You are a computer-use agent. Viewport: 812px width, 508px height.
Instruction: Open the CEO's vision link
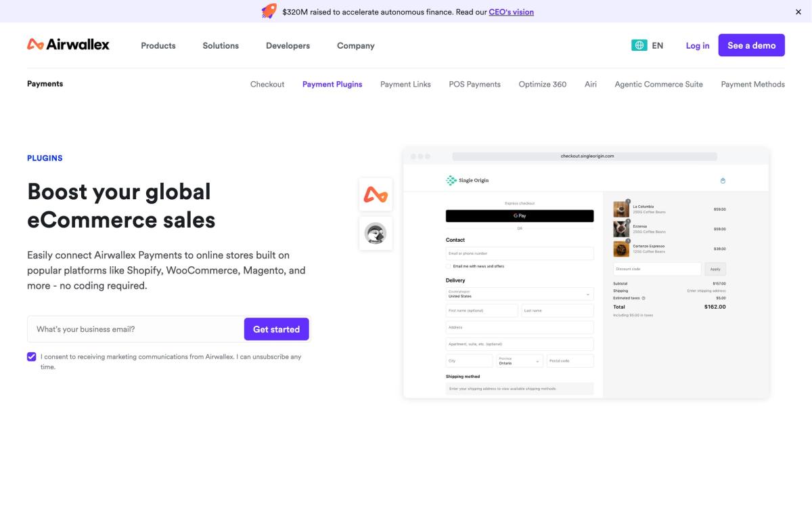pos(511,12)
